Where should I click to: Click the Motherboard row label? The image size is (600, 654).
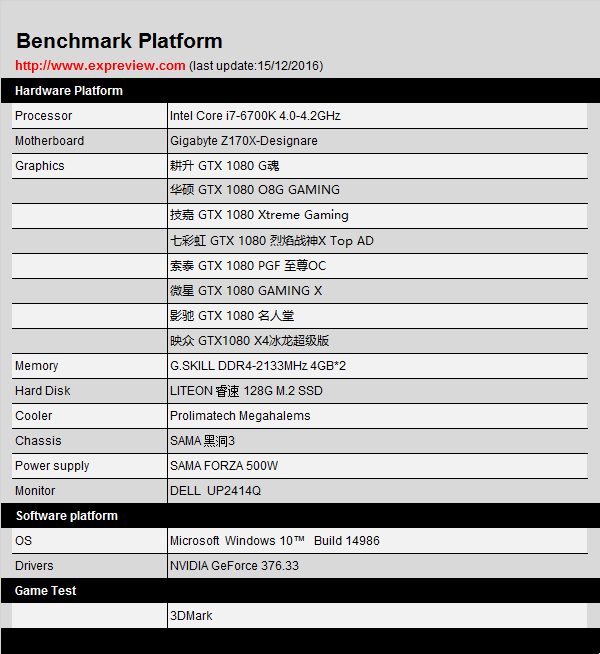click(49, 141)
